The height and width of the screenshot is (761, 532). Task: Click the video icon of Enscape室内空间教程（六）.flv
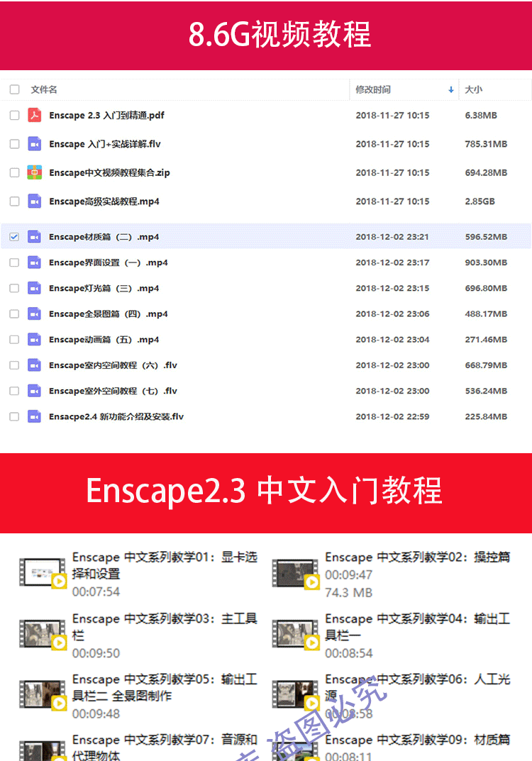pyautogui.click(x=35, y=365)
